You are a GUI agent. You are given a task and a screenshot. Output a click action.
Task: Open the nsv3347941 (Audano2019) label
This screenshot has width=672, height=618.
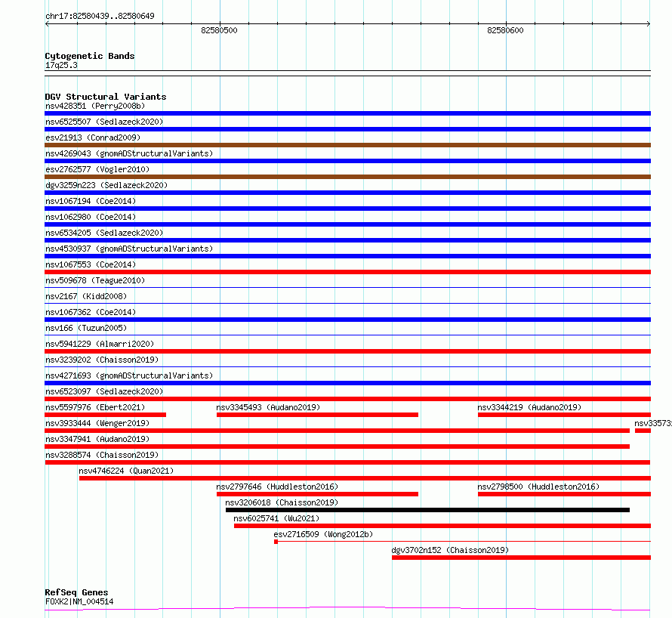tap(97, 439)
